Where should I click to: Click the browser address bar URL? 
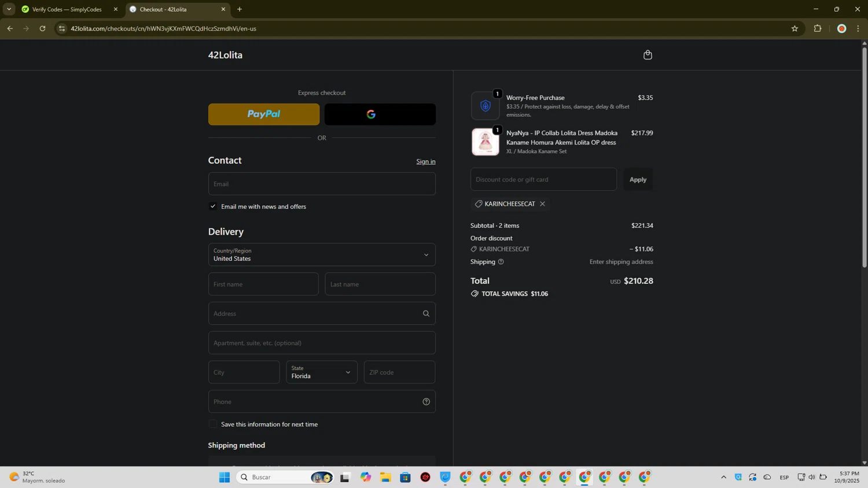pos(164,28)
